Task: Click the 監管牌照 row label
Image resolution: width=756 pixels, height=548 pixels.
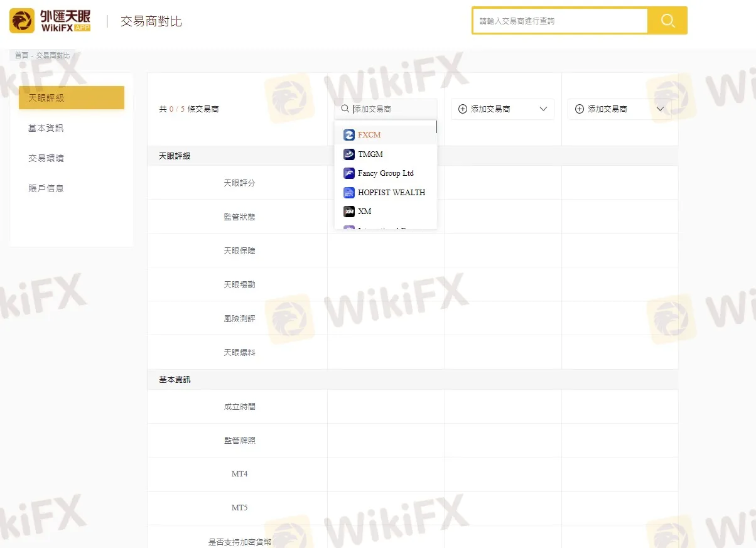Action: click(239, 441)
